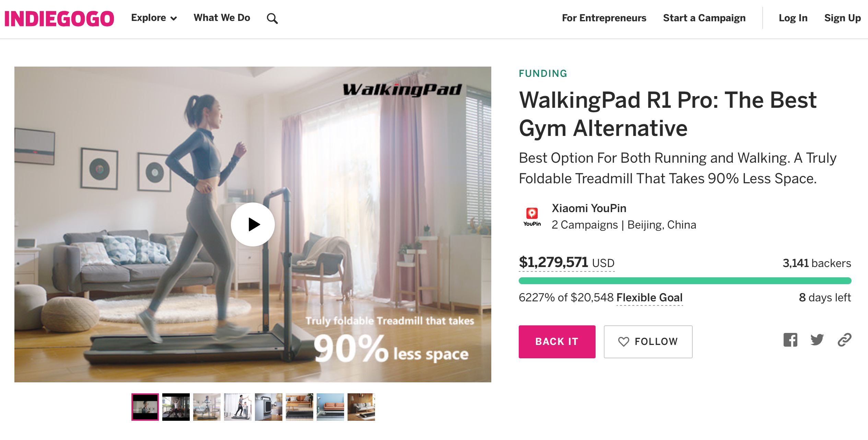Screen dimensions: 868x440
Task: Click the green funding progress bar
Action: [684, 280]
